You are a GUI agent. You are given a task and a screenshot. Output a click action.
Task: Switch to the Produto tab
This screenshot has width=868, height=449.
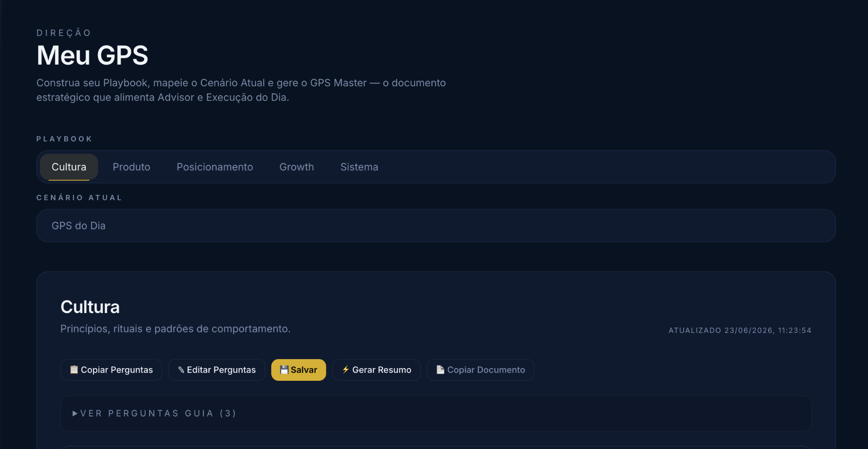132,167
